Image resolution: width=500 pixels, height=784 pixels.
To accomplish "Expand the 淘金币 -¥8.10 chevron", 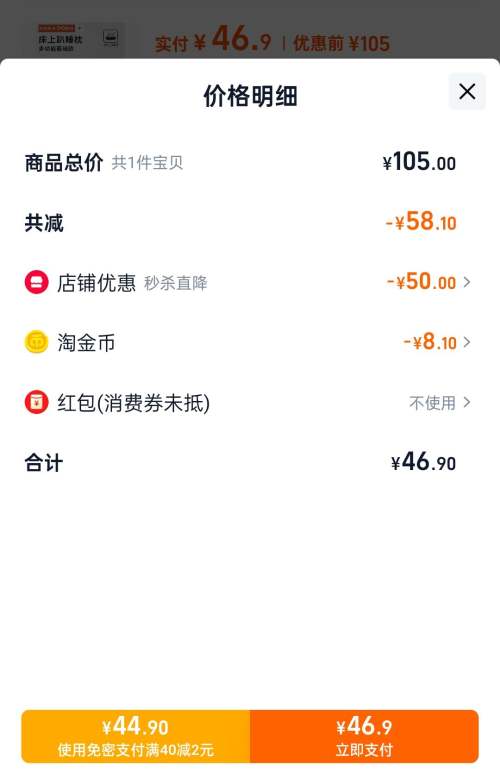I will pos(466,342).
